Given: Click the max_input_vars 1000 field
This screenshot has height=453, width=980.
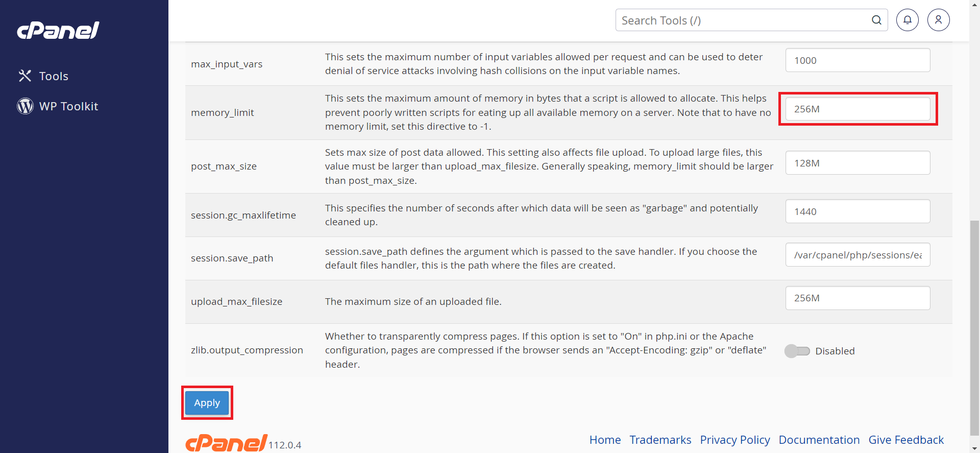Looking at the screenshot, I should (x=857, y=60).
